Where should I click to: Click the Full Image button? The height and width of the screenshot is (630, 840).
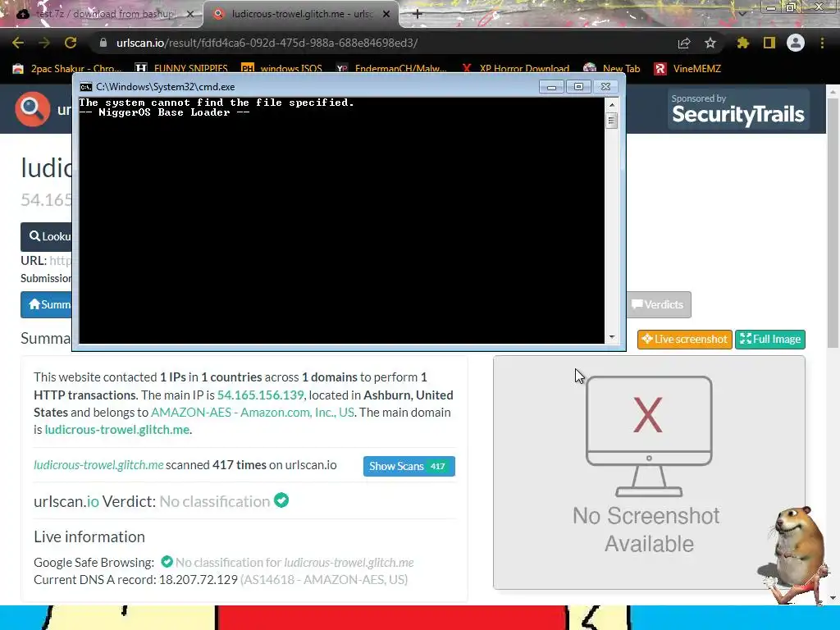tap(769, 339)
